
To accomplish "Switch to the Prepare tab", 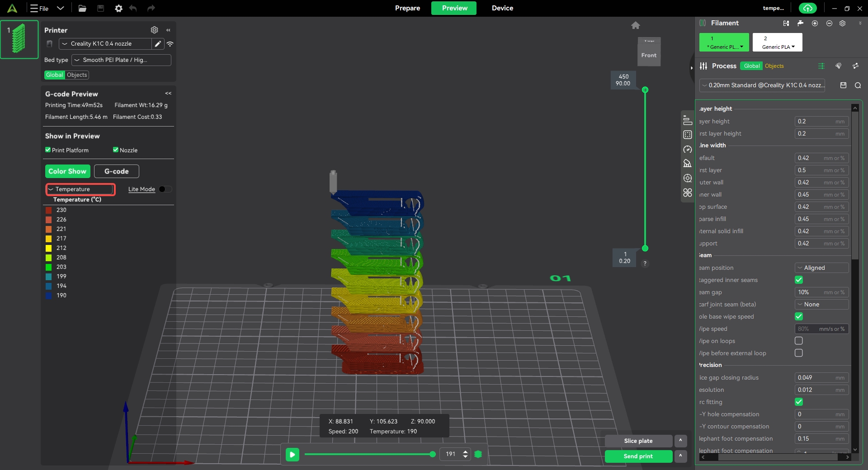I will (x=407, y=8).
